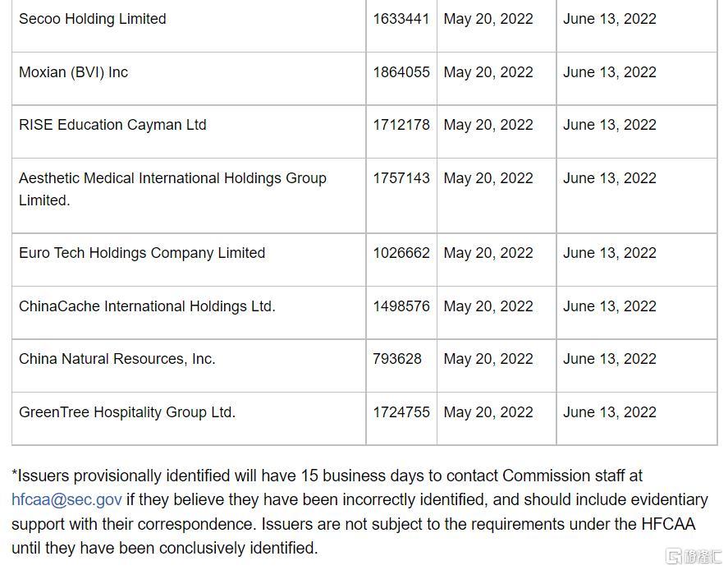The height and width of the screenshot is (570, 728).
Task: Click CIK number 1724755
Action: point(401,412)
